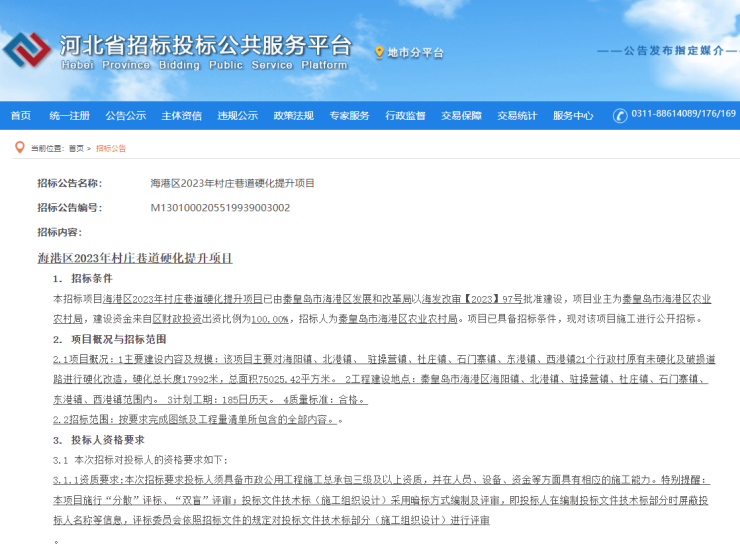
Task: Select 公告公示 in the navigation bar
Action: pyautogui.click(x=125, y=115)
